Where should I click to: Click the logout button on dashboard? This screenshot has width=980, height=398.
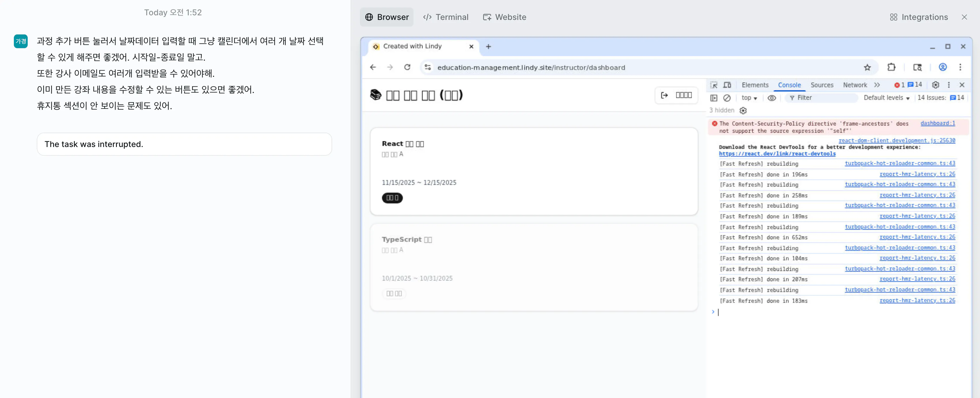pos(676,95)
